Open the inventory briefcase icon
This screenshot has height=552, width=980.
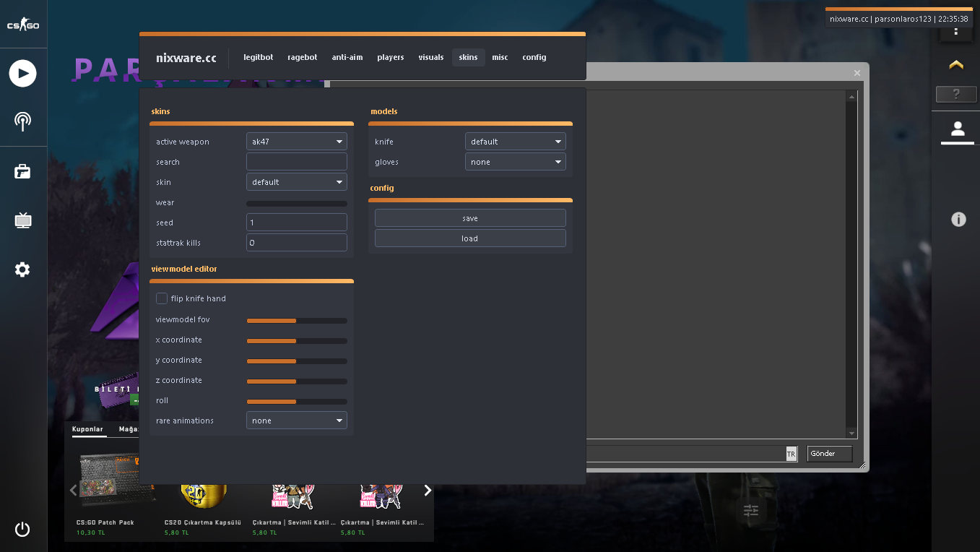click(23, 171)
